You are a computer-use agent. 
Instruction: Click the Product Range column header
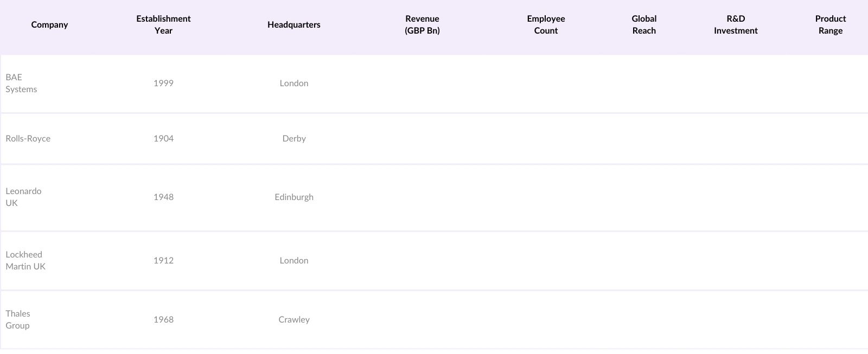(x=830, y=25)
